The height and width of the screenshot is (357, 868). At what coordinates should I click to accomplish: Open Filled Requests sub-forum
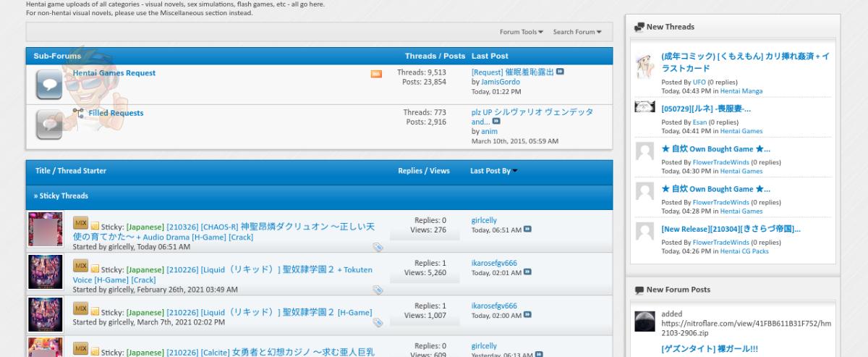[x=116, y=113]
